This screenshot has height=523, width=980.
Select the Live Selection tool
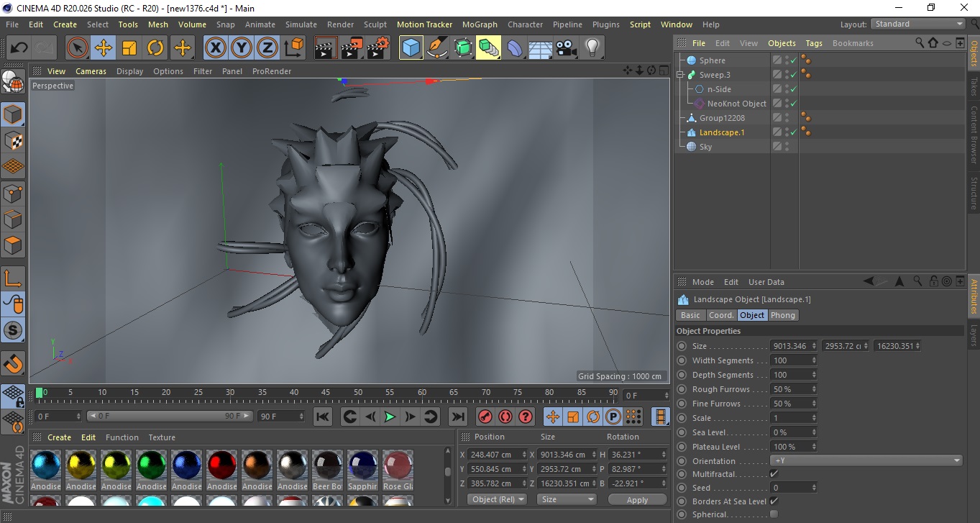coord(78,48)
